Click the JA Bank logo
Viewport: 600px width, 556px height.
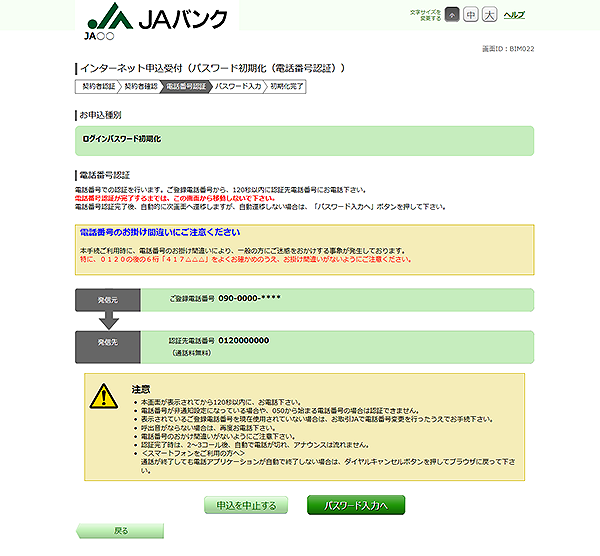(x=157, y=16)
